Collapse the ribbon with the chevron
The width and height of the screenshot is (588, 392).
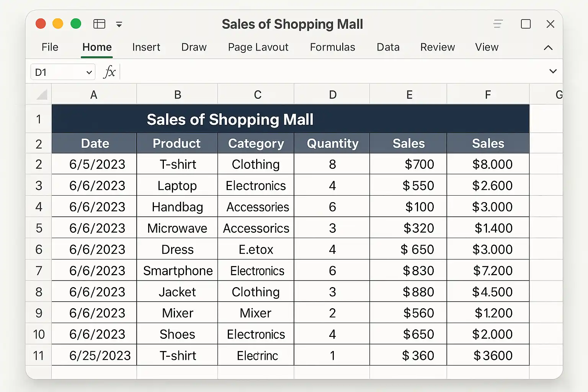pyautogui.click(x=548, y=47)
